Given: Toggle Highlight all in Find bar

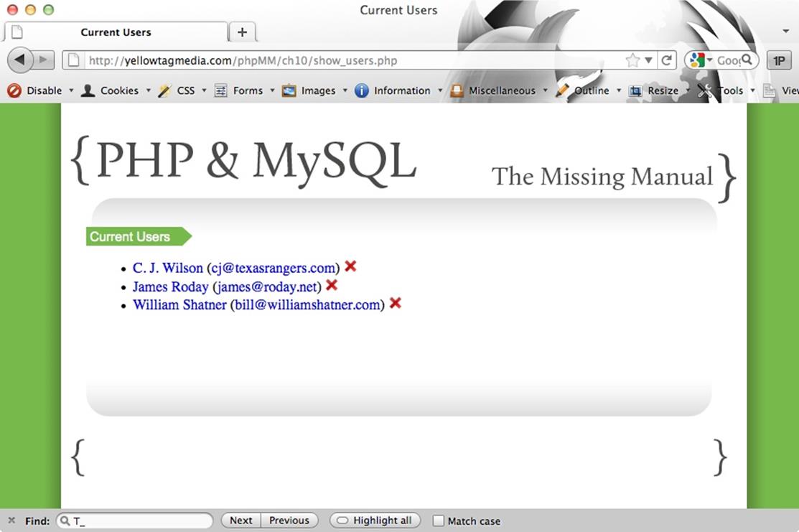Looking at the screenshot, I should click(x=375, y=521).
